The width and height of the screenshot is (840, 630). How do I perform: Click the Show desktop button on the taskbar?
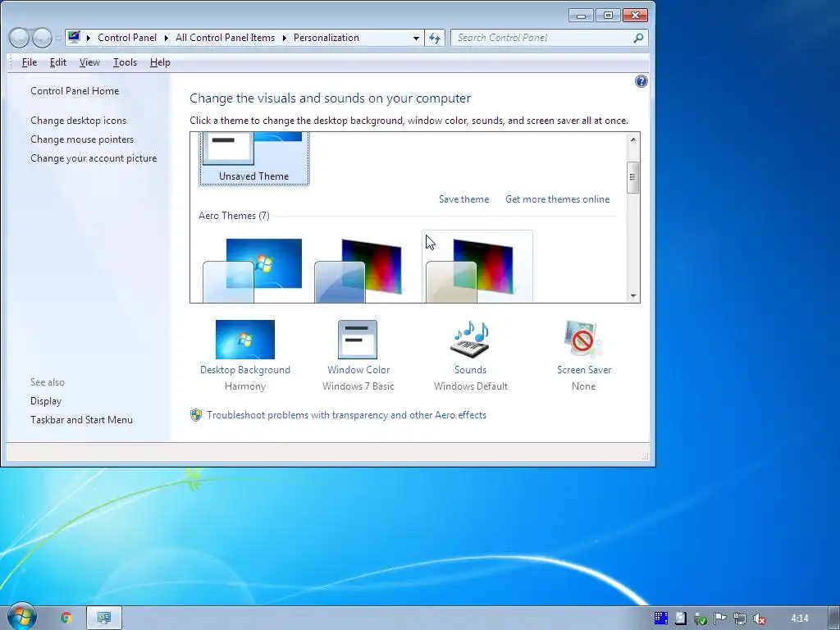tap(834, 618)
